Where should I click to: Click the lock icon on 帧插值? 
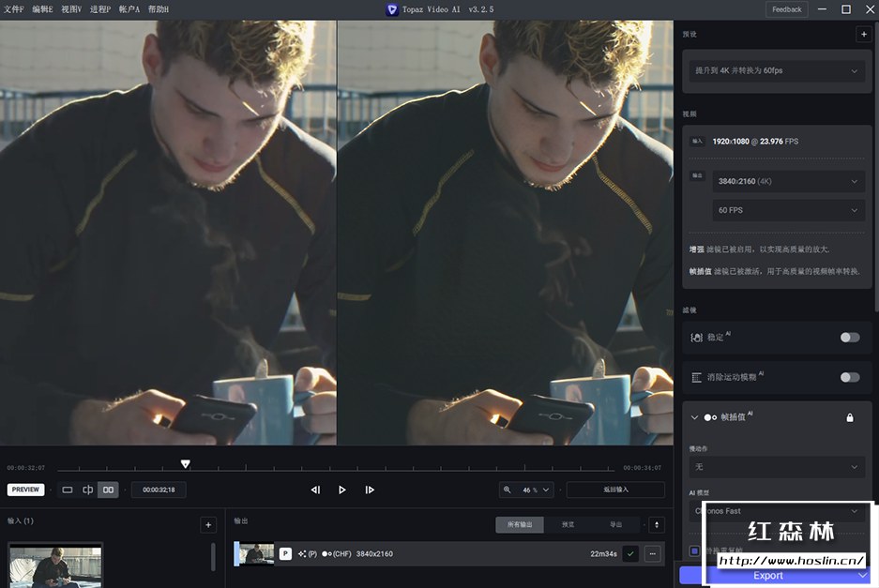pyautogui.click(x=850, y=417)
